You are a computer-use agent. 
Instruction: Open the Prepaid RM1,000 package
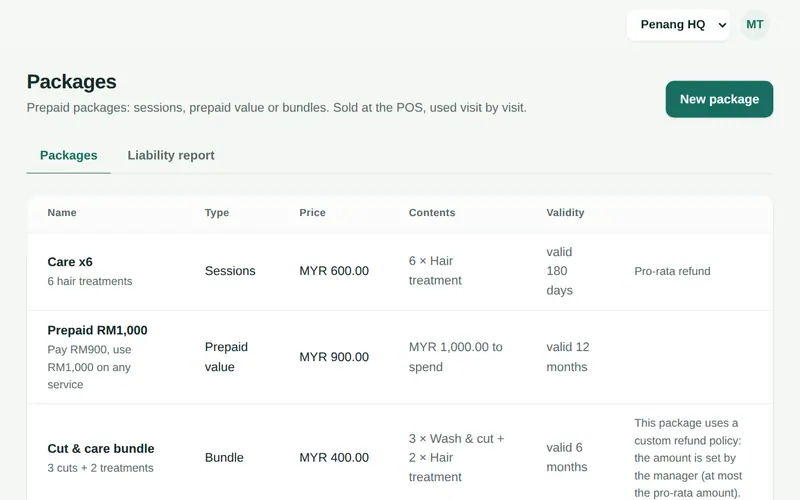[x=97, y=330]
